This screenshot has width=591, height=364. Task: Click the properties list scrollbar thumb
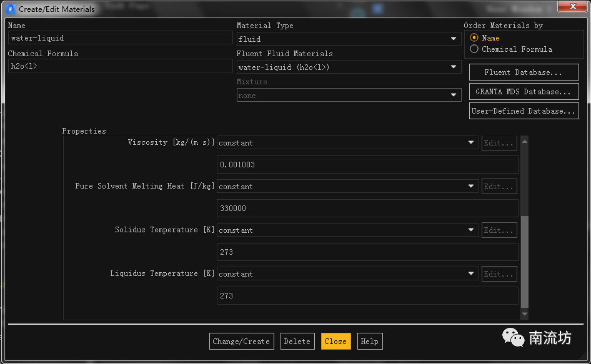pos(524,262)
